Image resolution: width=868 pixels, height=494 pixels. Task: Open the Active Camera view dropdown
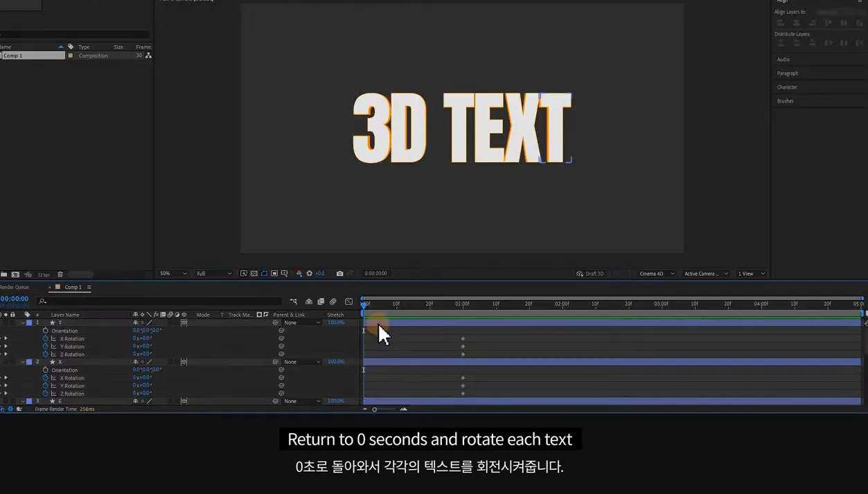tap(706, 274)
